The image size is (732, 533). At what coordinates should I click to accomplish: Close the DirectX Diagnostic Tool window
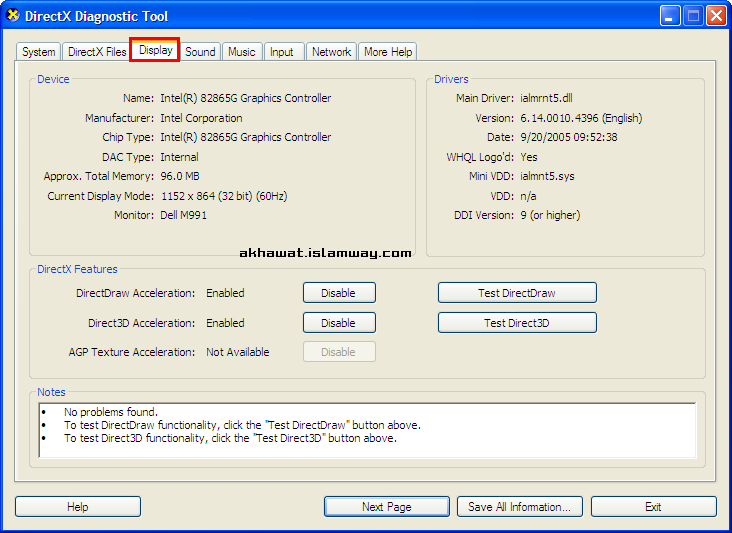[x=716, y=16]
